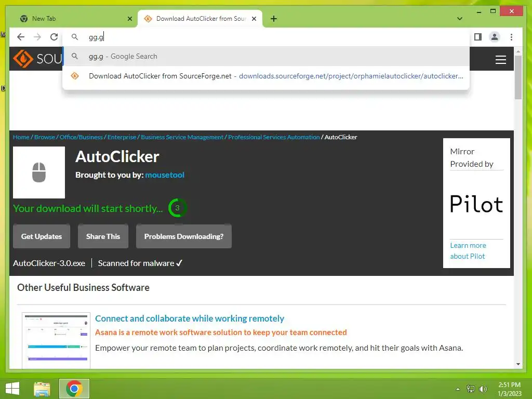Viewport: 532px width, 399px height.
Task: Click the Problems Downloading? button
Action: pyautogui.click(x=184, y=236)
